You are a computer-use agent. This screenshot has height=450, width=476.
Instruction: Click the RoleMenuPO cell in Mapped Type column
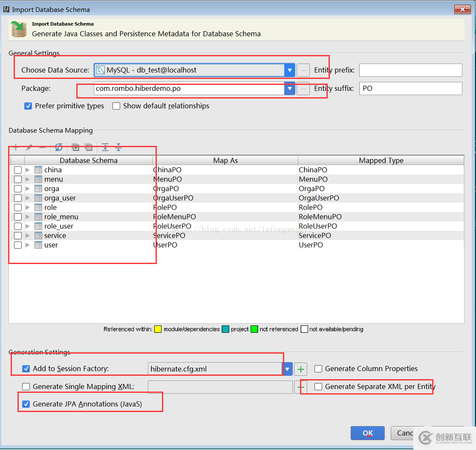(x=381, y=217)
